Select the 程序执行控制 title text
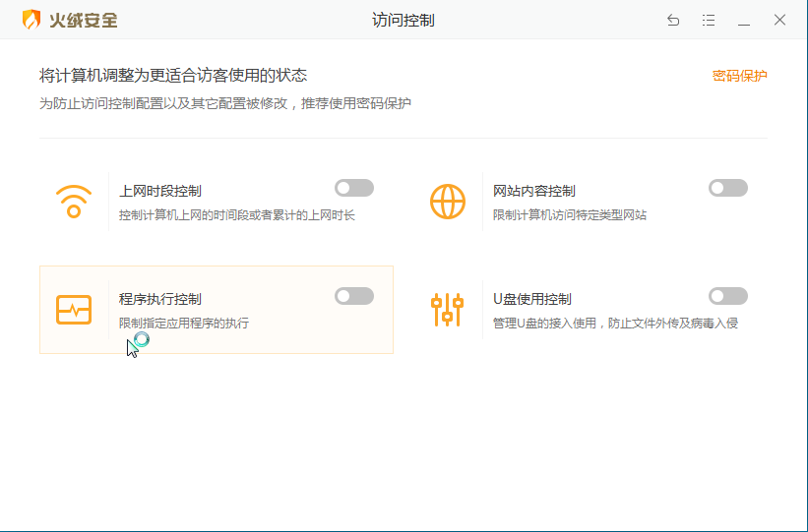This screenshot has width=808, height=532. tap(160, 299)
